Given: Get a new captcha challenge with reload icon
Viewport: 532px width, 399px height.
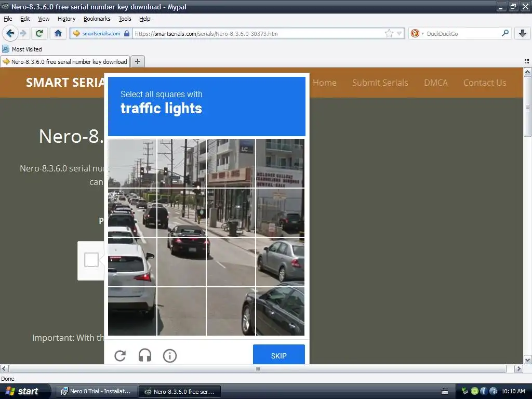Looking at the screenshot, I should coord(120,355).
